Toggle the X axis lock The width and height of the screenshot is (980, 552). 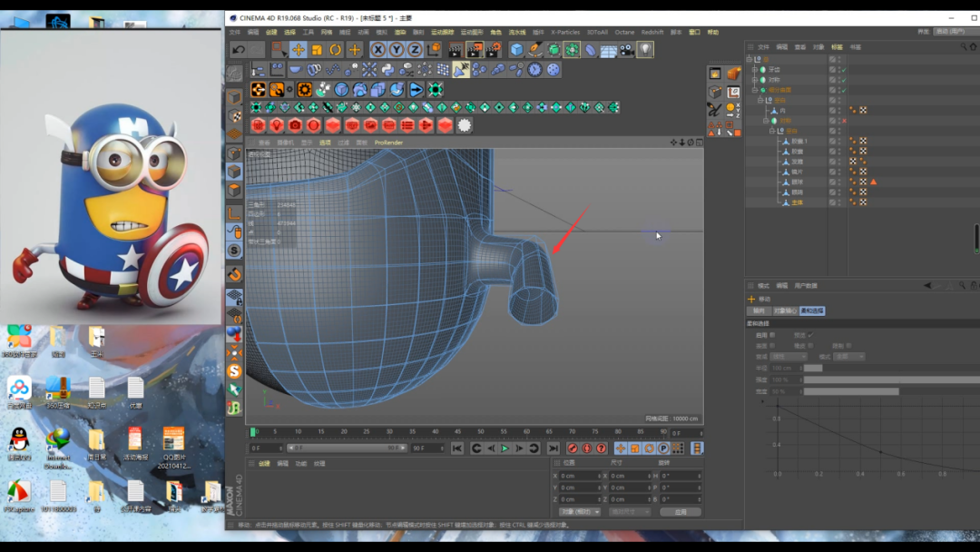377,49
